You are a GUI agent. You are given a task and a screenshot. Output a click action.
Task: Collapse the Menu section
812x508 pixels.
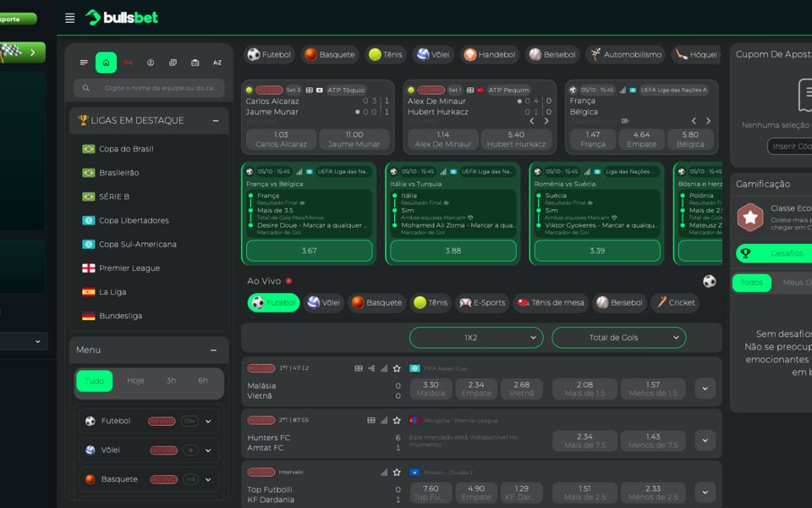(214, 351)
